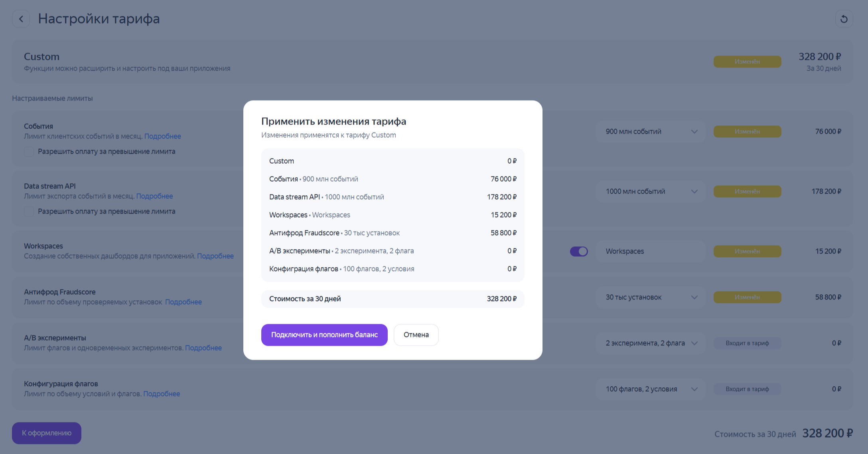Open the 2 эксперимента, 2 флага dropdown
Viewport: 868px width, 454px height.
[x=651, y=343]
